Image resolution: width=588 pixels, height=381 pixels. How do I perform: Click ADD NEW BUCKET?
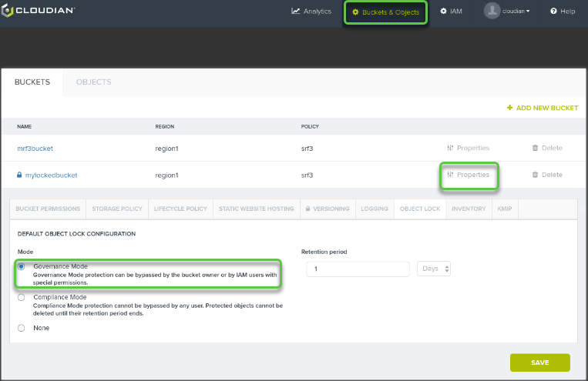(x=543, y=108)
